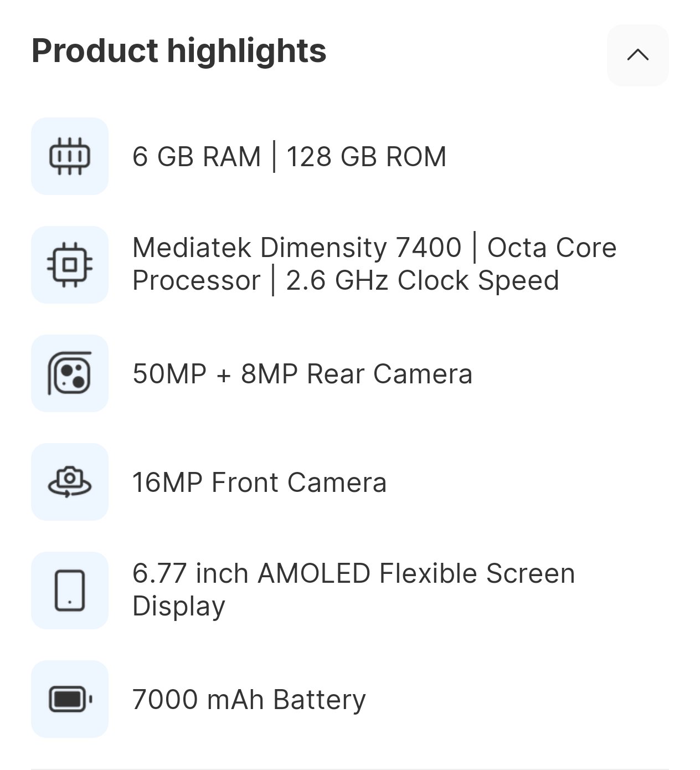Click the RAM memory chip icon
Screen dimensions: 700x770
pos(70,156)
